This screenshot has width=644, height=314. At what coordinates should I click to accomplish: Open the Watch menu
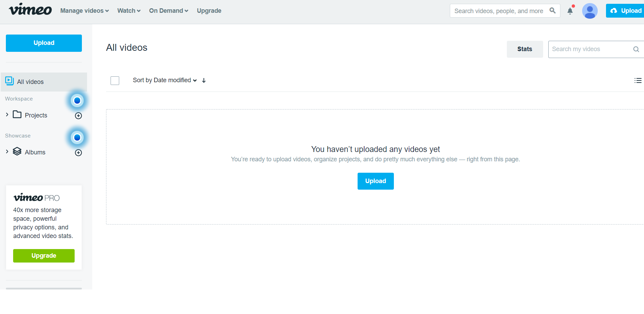[129, 11]
